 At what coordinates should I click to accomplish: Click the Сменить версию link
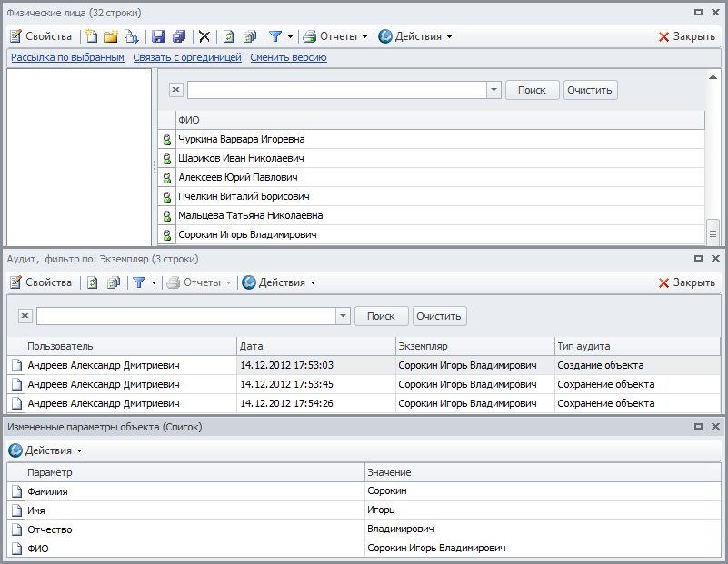(x=288, y=57)
